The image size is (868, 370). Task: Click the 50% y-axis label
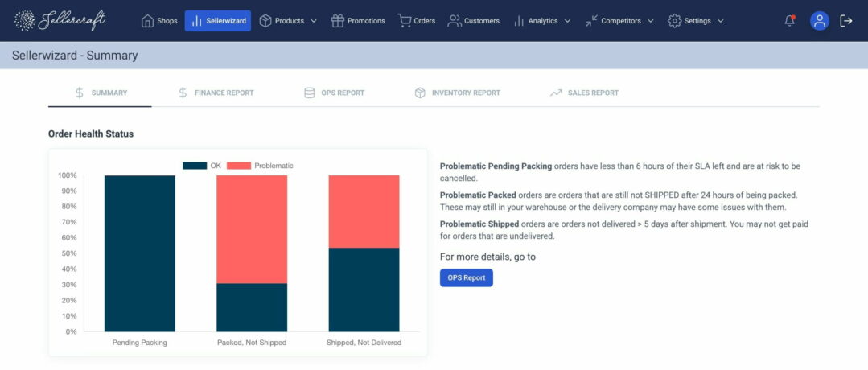click(x=69, y=253)
